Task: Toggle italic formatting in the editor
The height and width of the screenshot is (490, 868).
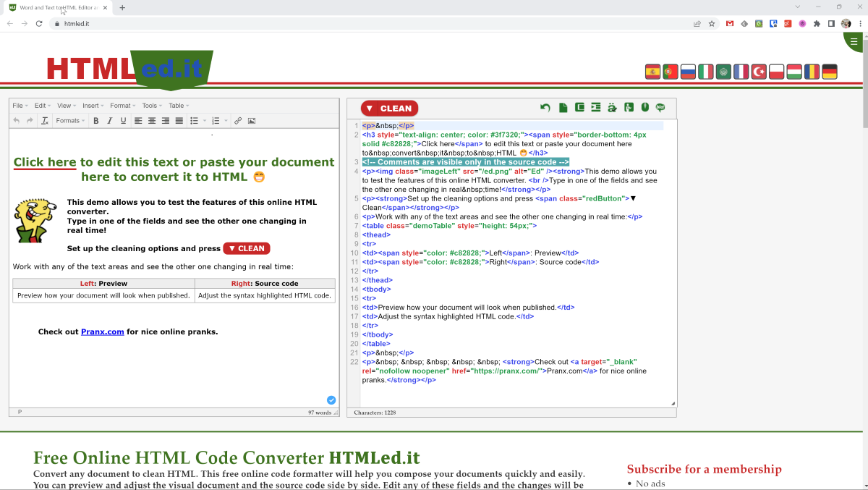Action: [x=110, y=121]
